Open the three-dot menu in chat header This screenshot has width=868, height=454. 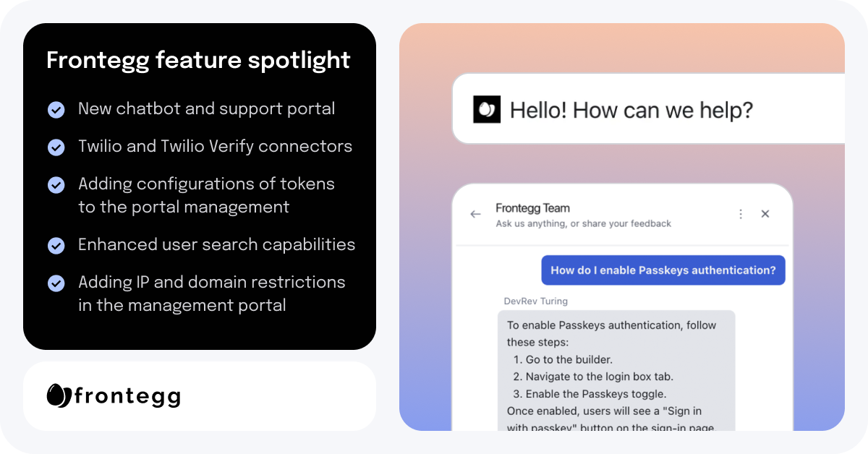740,214
